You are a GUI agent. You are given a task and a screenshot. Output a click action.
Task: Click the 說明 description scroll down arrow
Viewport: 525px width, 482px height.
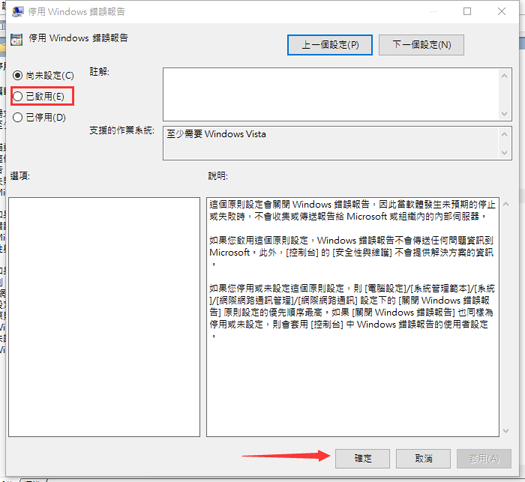[x=506, y=430]
